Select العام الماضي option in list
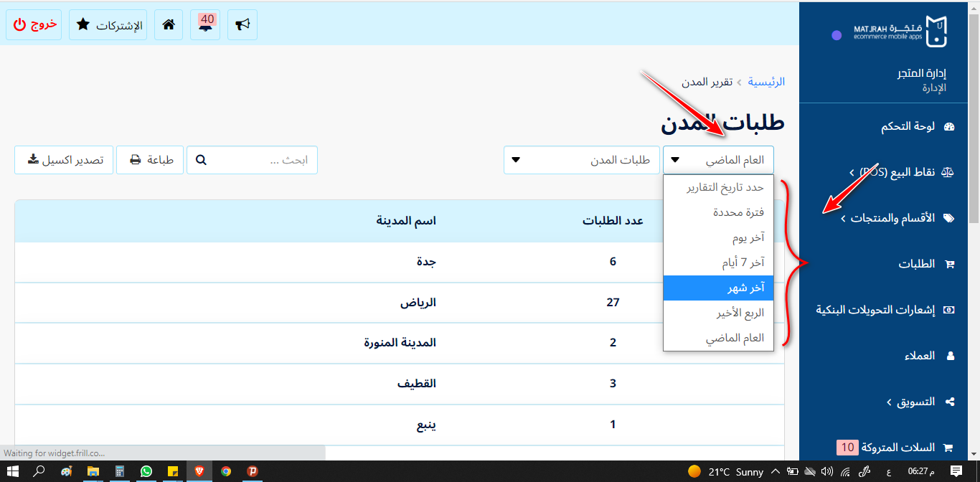This screenshot has width=980, height=482. click(719, 338)
